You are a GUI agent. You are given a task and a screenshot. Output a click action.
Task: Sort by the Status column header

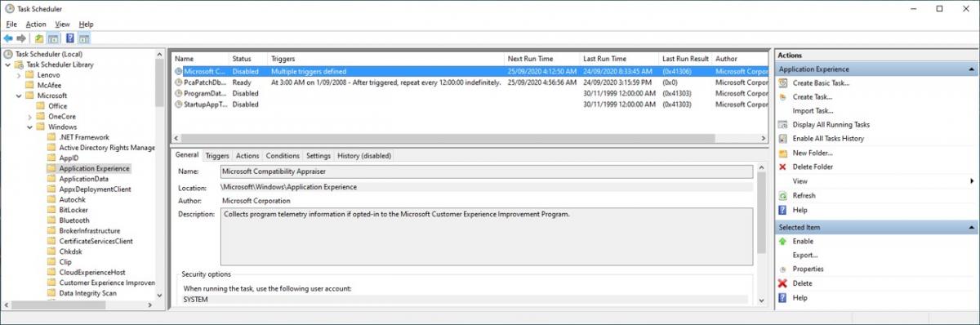click(x=248, y=59)
